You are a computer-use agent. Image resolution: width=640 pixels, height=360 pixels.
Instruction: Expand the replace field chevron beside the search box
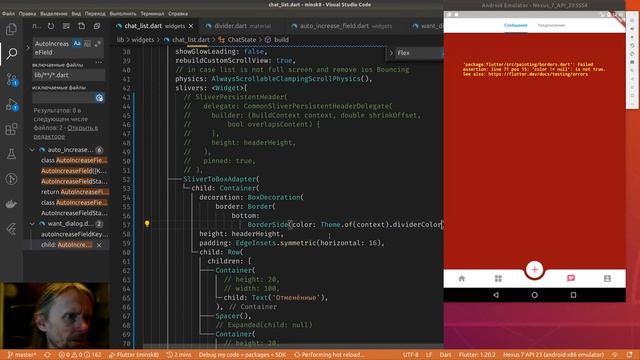pyautogui.click(x=28, y=48)
